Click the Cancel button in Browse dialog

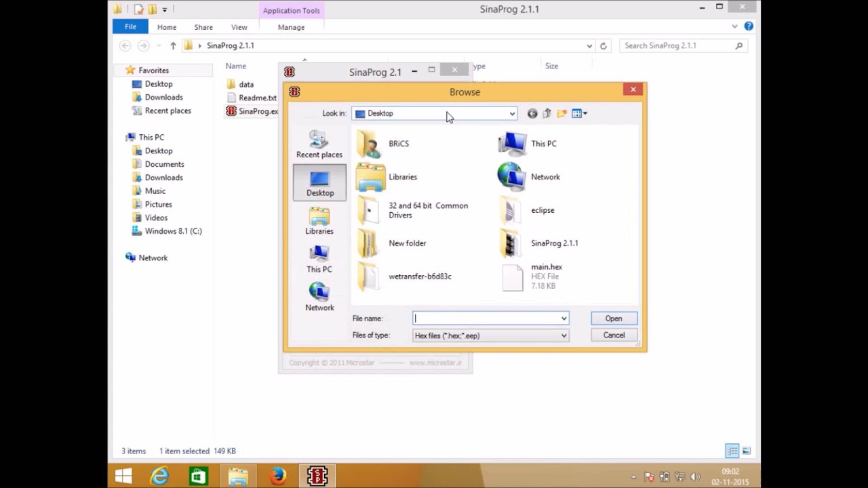(x=614, y=335)
